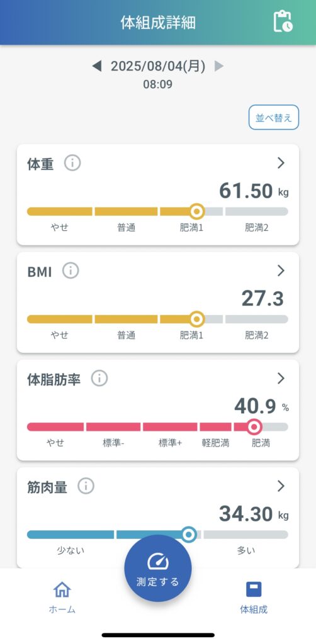Tap the info icon next to 体脂肪率
The width and height of the screenshot is (316, 644).
point(99,378)
